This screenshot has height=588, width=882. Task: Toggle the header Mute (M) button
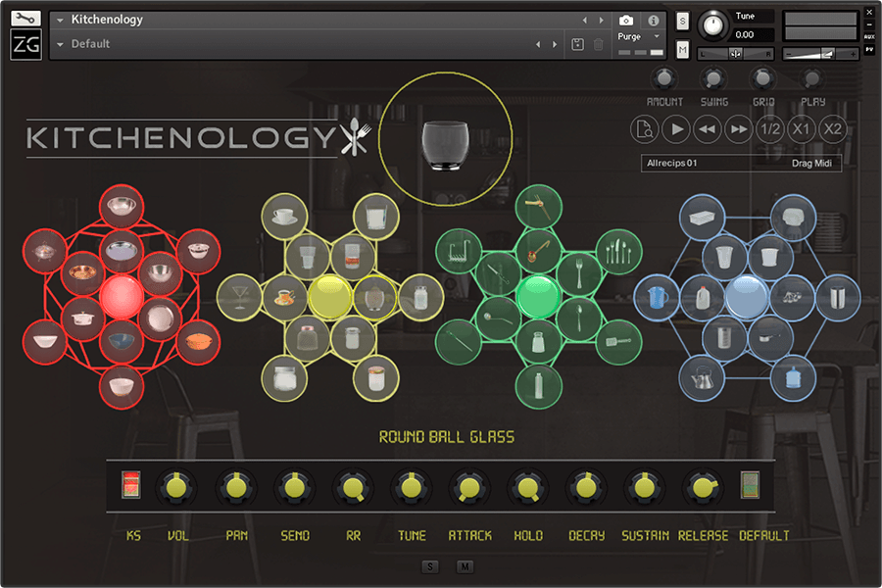click(x=682, y=50)
